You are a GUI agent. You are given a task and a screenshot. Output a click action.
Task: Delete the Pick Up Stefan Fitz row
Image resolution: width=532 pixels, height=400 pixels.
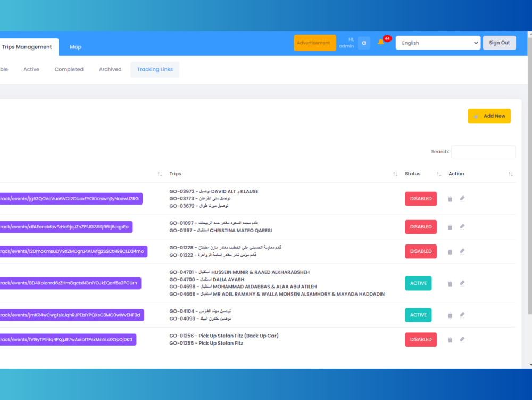(450, 340)
